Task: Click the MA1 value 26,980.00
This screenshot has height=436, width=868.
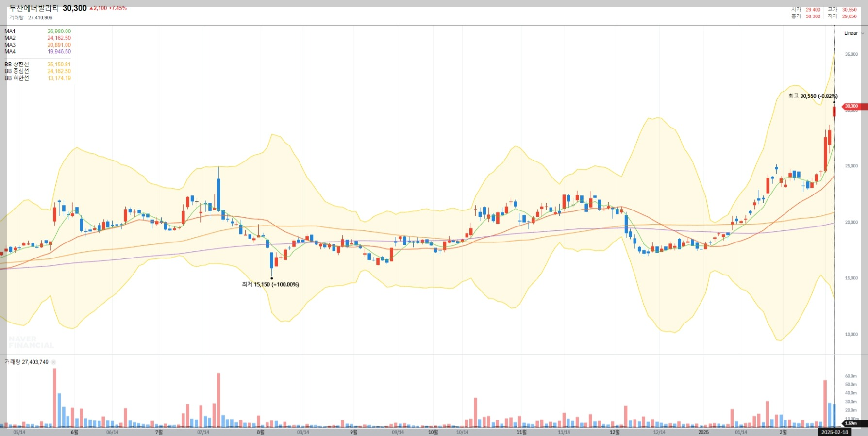Action: pos(59,32)
